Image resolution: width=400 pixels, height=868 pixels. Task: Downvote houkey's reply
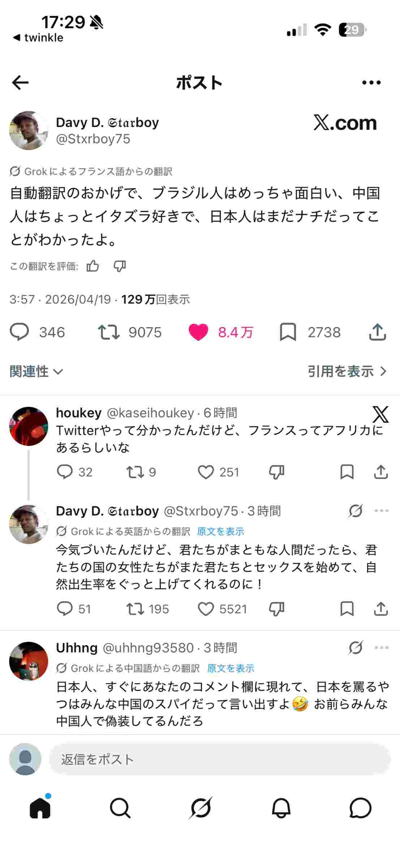(x=277, y=472)
